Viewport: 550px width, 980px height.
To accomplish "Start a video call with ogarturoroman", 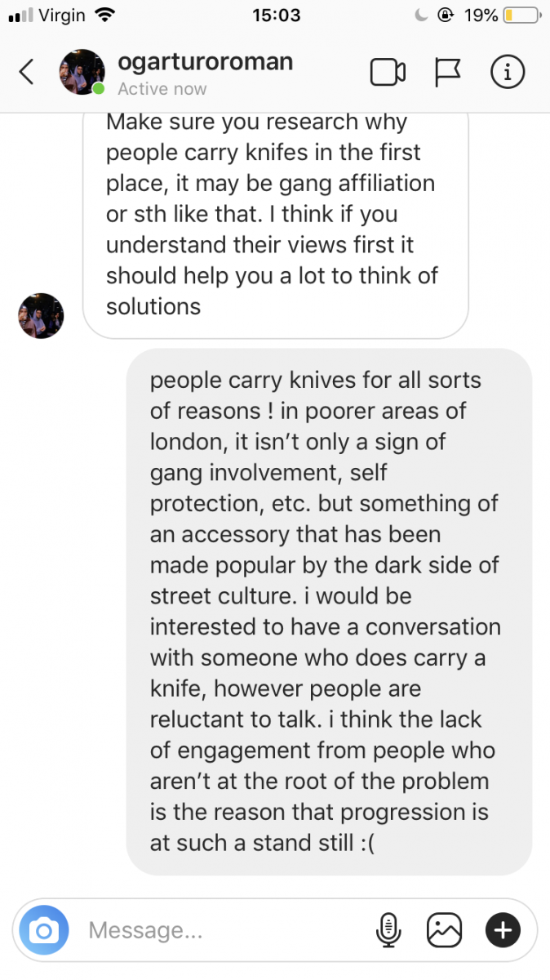I will pyautogui.click(x=388, y=73).
